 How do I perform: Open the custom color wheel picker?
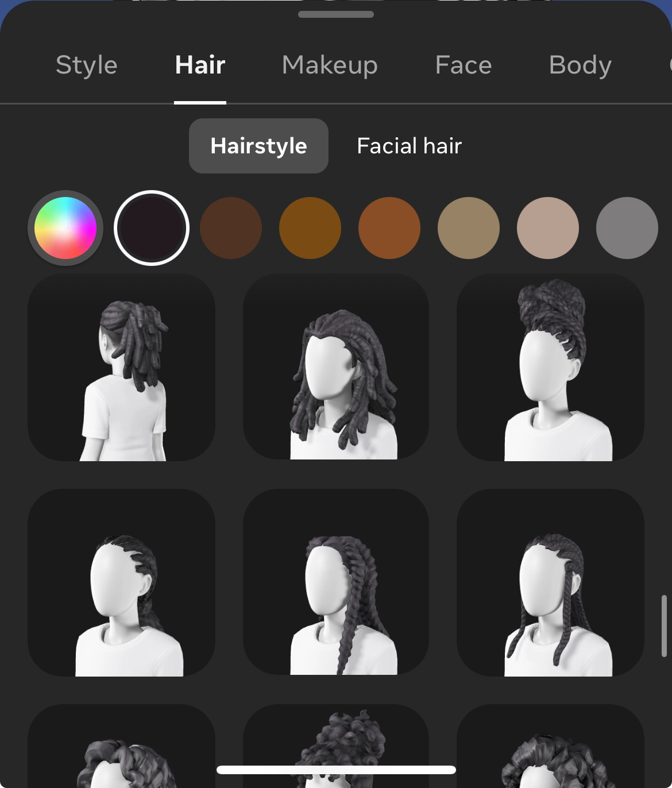pos(66,227)
